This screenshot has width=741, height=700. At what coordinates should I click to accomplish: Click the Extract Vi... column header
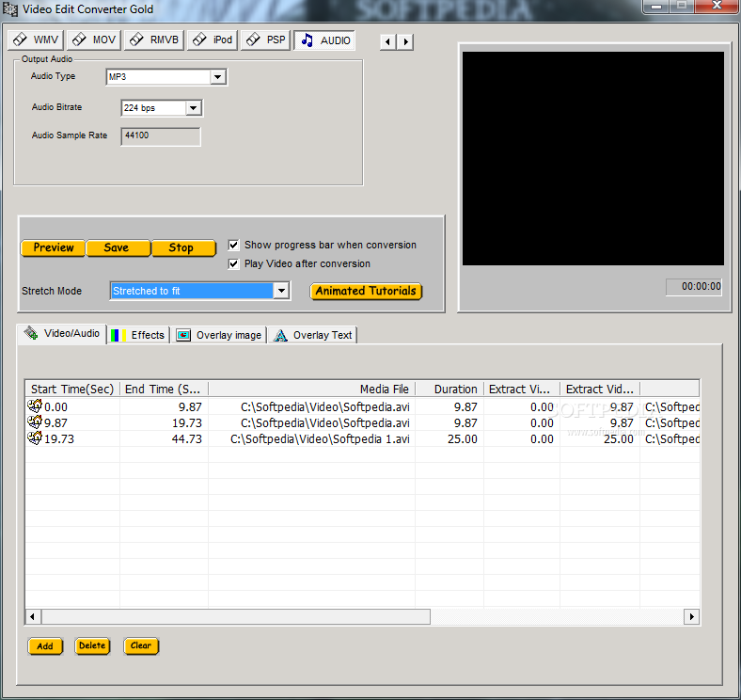point(522,389)
